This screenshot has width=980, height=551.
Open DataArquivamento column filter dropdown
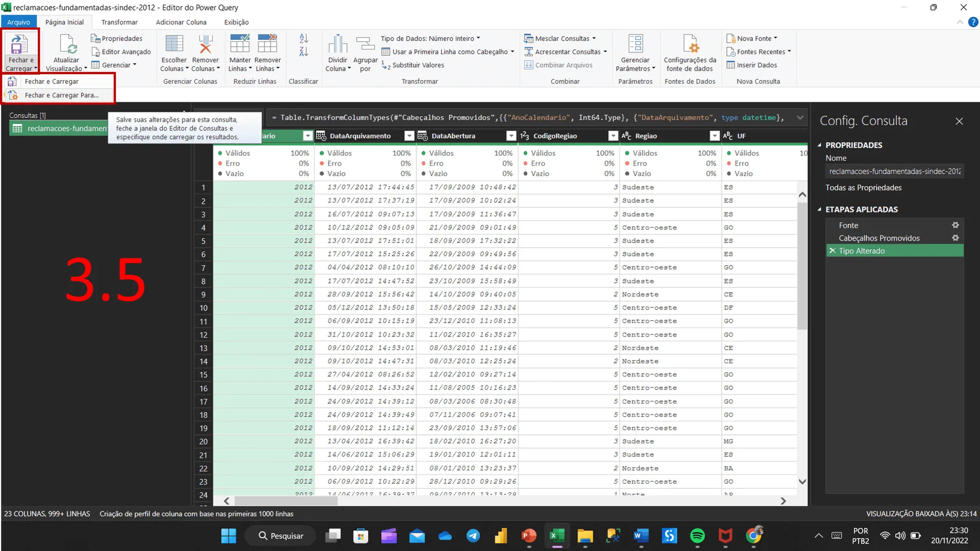(409, 136)
